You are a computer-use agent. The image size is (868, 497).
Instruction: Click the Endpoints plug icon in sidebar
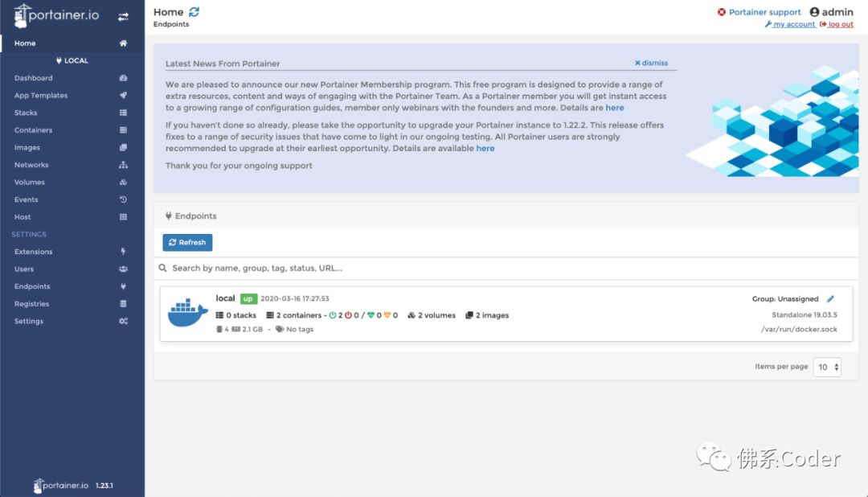pos(123,286)
